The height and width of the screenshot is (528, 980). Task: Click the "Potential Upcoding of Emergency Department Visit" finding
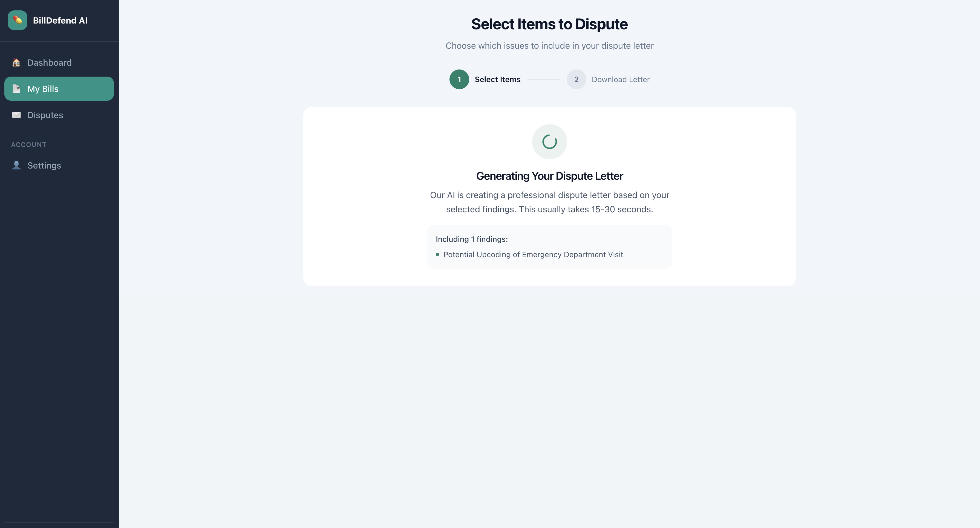[533, 254]
